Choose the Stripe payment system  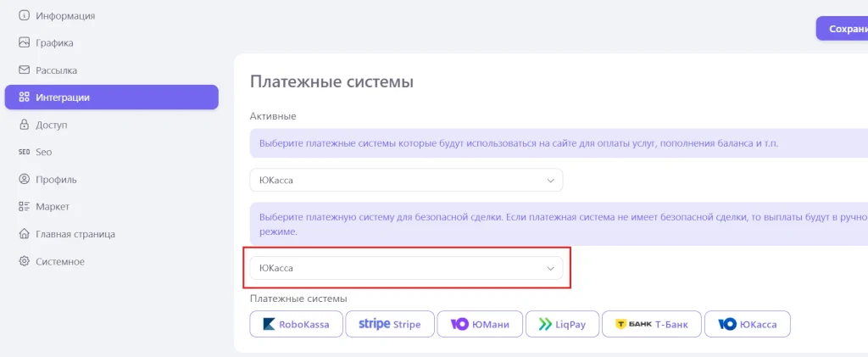point(389,324)
